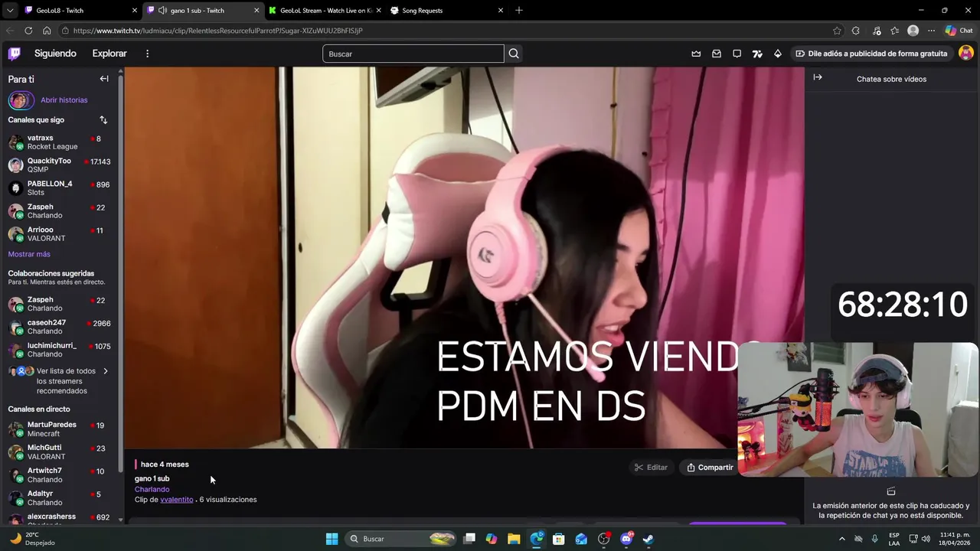Reload the browser page
This screenshot has width=980, height=551.
point(28,31)
